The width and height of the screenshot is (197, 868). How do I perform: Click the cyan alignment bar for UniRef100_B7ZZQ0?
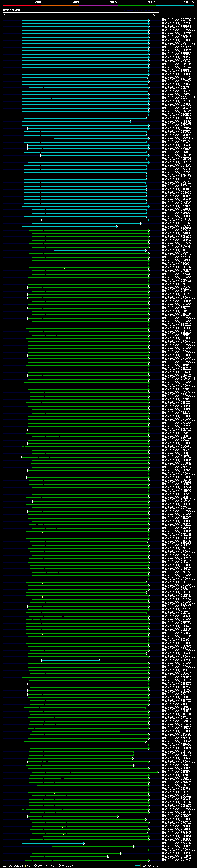point(54,843)
